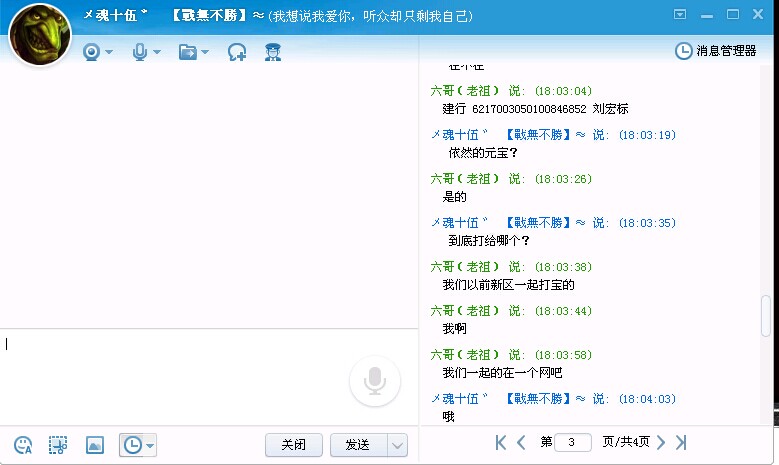Open the emoji picker
The width and height of the screenshot is (779, 465).
(x=23, y=445)
